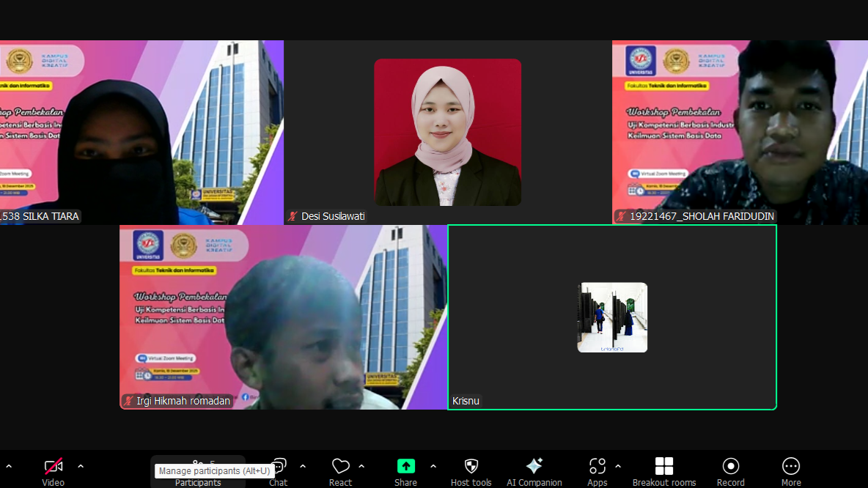The image size is (868, 488).
Task: Click the mute indicator on SHOLAH FARIDUDIN tile
Action: (x=622, y=215)
